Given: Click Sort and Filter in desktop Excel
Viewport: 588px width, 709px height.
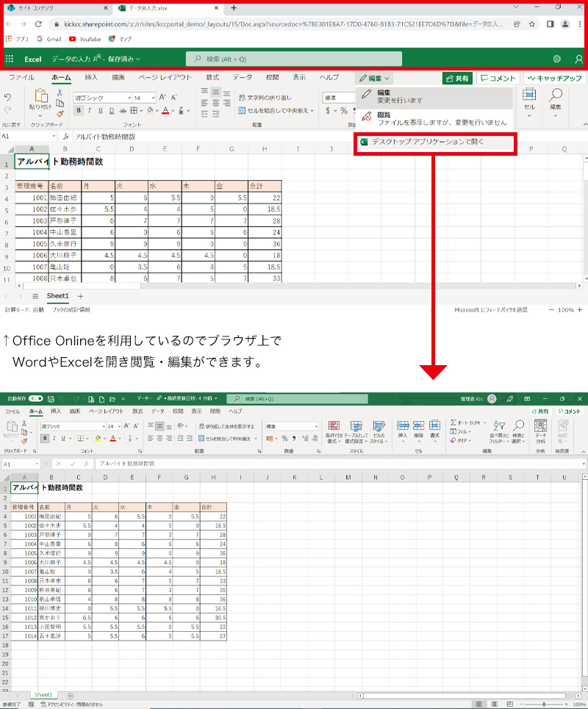Looking at the screenshot, I should pos(499,432).
